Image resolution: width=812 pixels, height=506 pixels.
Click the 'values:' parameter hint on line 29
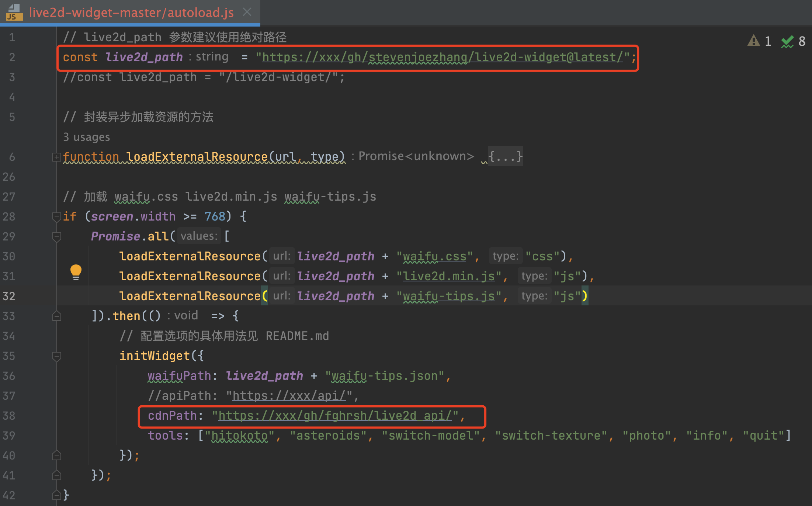199,236
